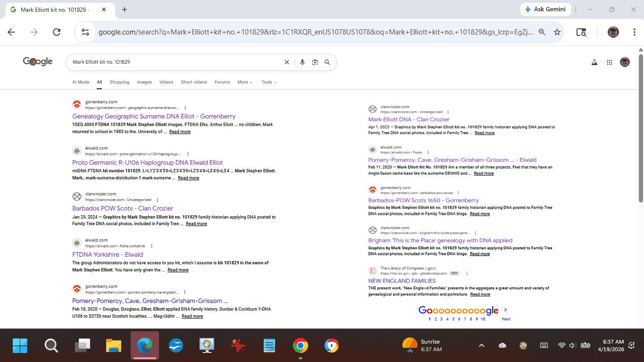Clear the search box text
644x362 pixels.
tap(286, 62)
